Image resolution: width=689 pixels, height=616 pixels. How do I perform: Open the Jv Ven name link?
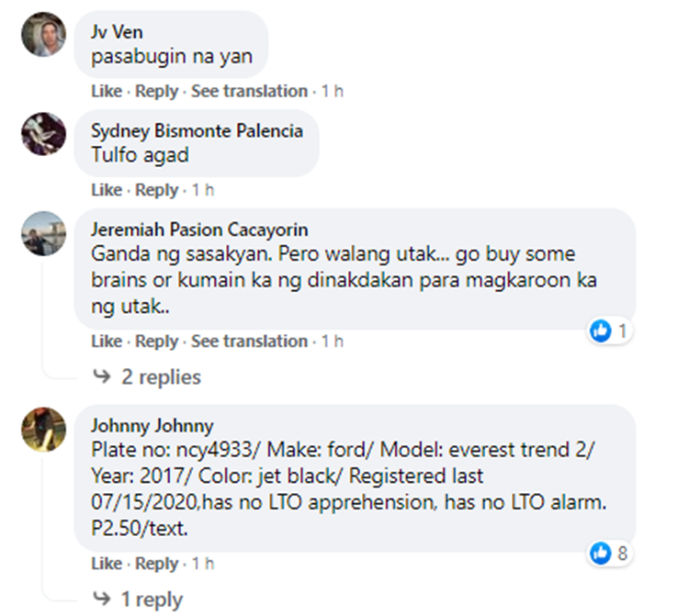pos(117,32)
